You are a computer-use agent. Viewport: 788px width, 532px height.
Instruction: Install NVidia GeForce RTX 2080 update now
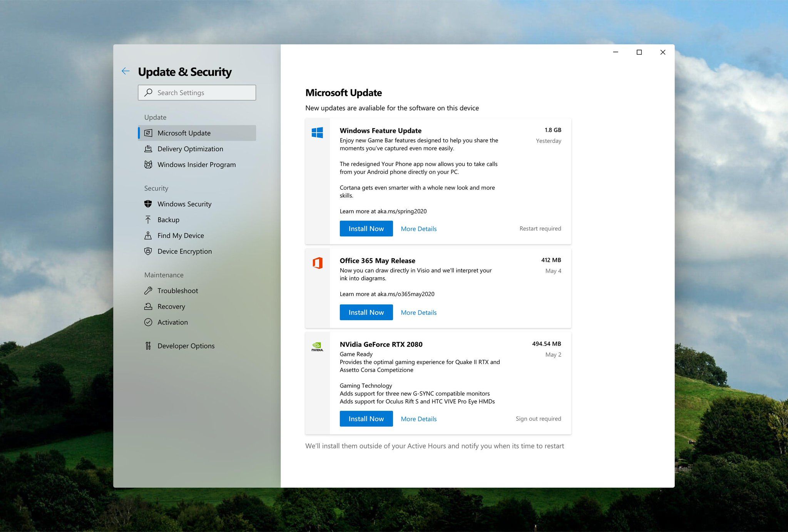pos(366,418)
